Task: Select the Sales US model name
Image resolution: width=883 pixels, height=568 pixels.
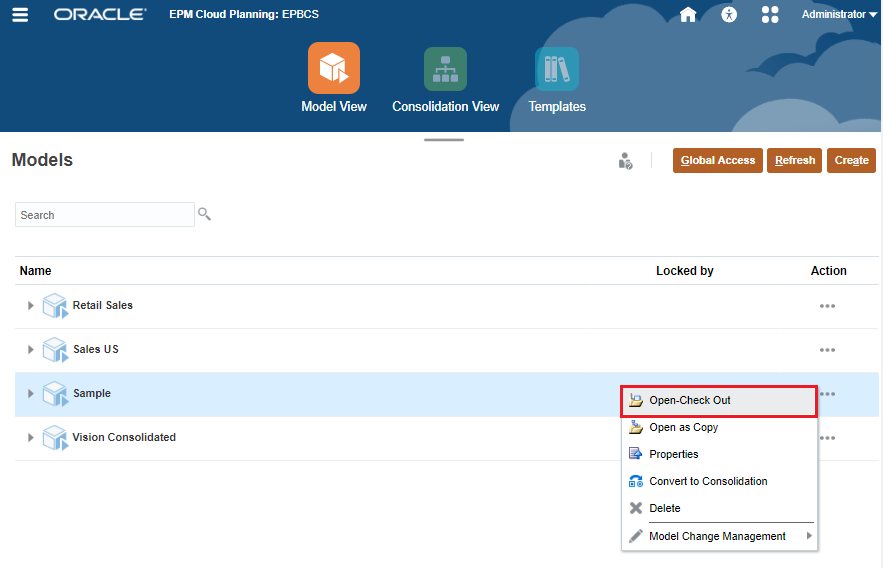Action: (96, 349)
